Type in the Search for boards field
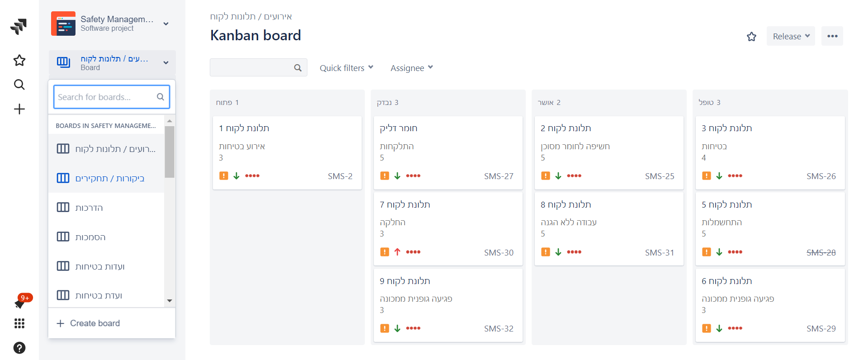Viewport: 868px width, 360px height. 106,97
